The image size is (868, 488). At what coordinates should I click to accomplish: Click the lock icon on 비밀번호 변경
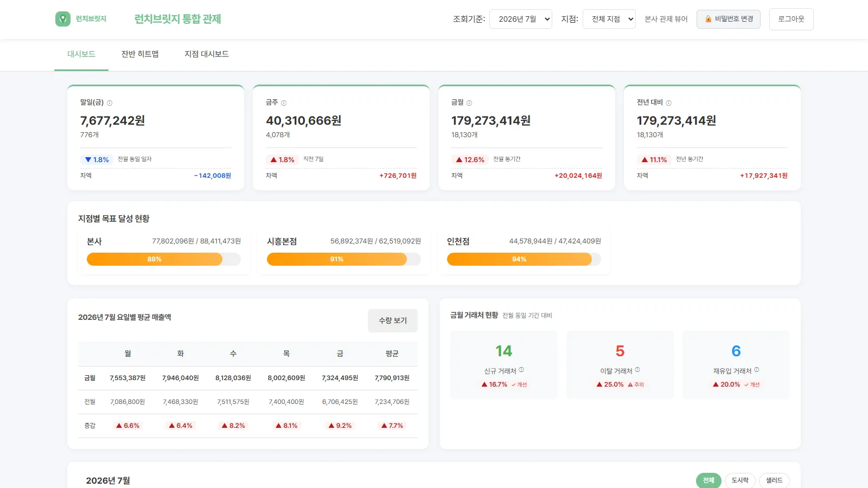pyautogui.click(x=708, y=19)
